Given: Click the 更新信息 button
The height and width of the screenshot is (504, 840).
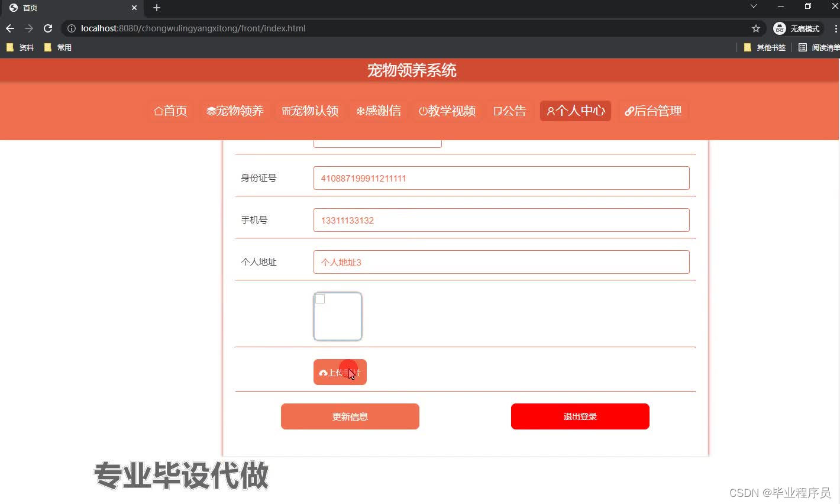Looking at the screenshot, I should 350,416.
